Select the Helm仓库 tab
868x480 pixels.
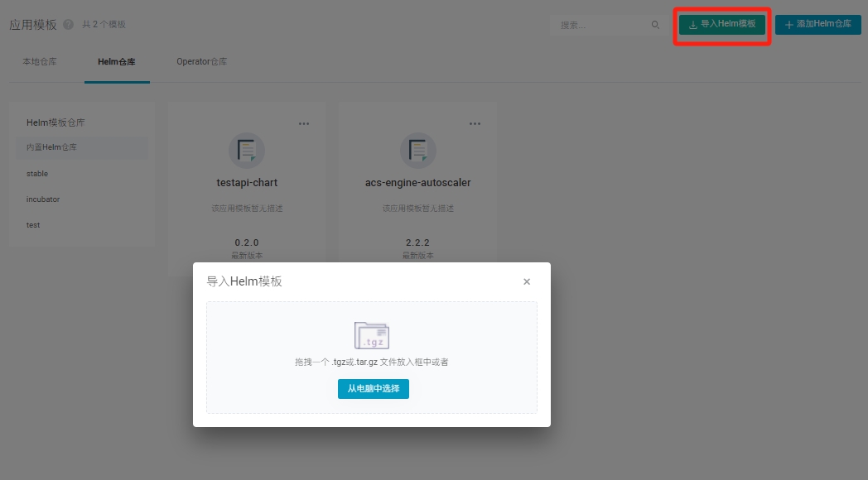117,62
